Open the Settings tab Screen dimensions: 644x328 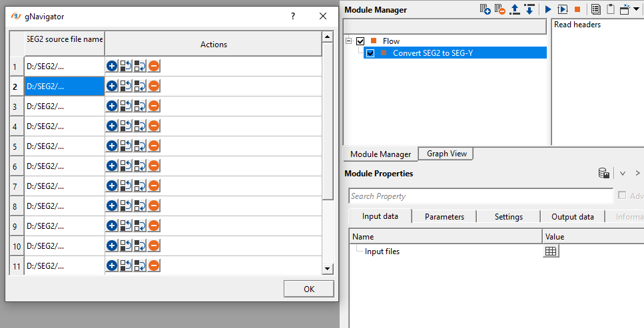pyautogui.click(x=508, y=217)
